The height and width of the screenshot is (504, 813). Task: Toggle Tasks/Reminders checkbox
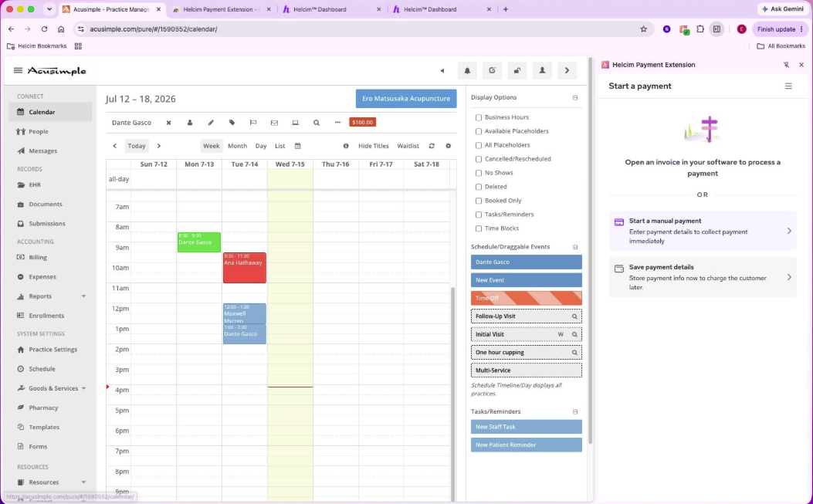click(479, 215)
